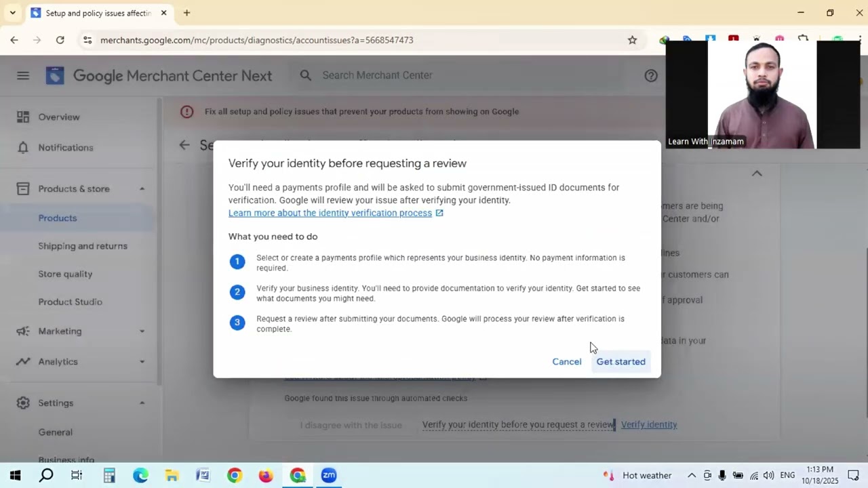Open the hamburger main menu
Viewport: 868px width, 488px height.
click(23, 75)
